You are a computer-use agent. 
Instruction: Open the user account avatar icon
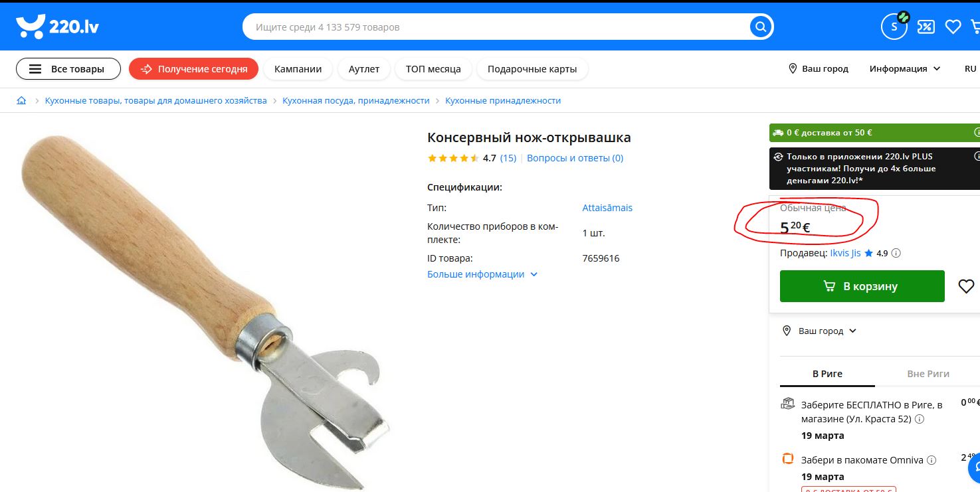coord(894,27)
